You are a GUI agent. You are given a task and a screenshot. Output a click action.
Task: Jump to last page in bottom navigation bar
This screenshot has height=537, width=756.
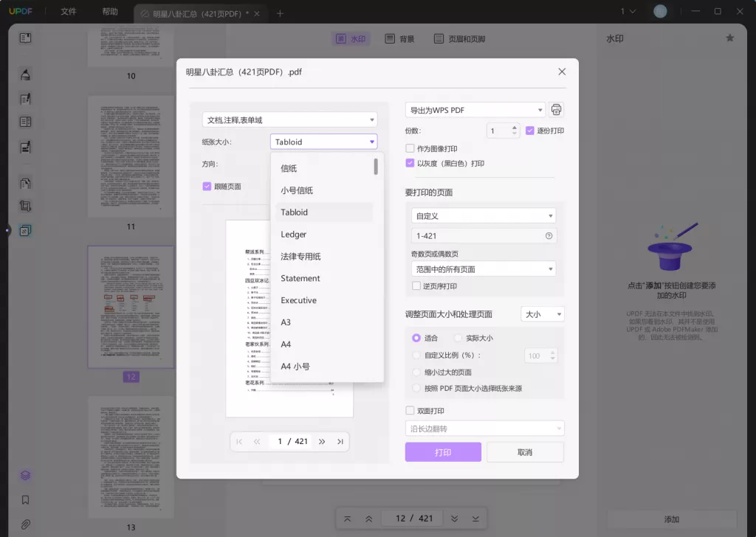coord(475,519)
